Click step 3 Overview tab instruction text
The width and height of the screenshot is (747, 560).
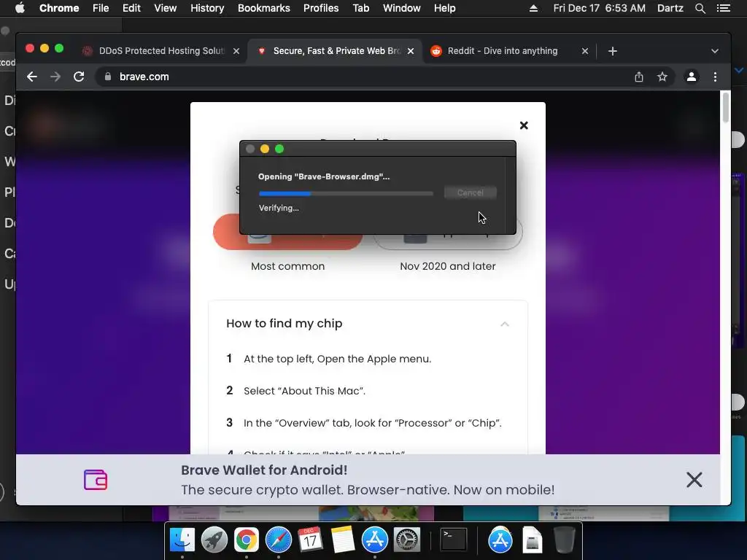tap(373, 423)
